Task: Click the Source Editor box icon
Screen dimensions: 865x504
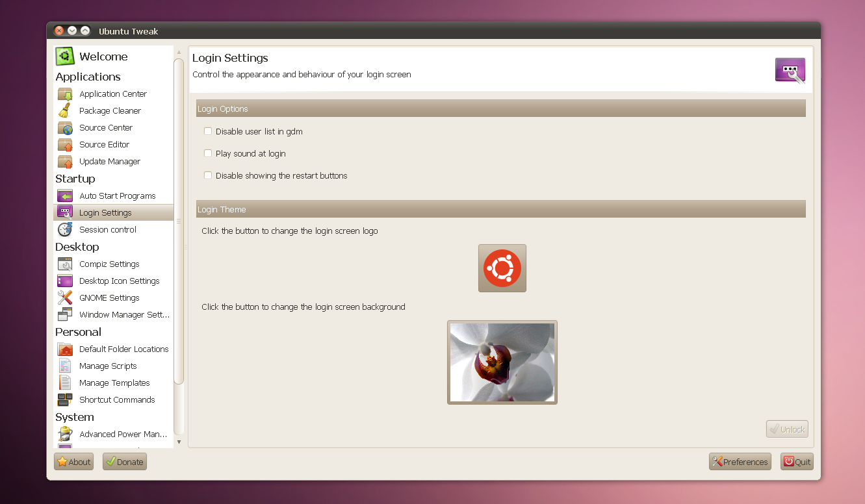Action: pos(65,145)
